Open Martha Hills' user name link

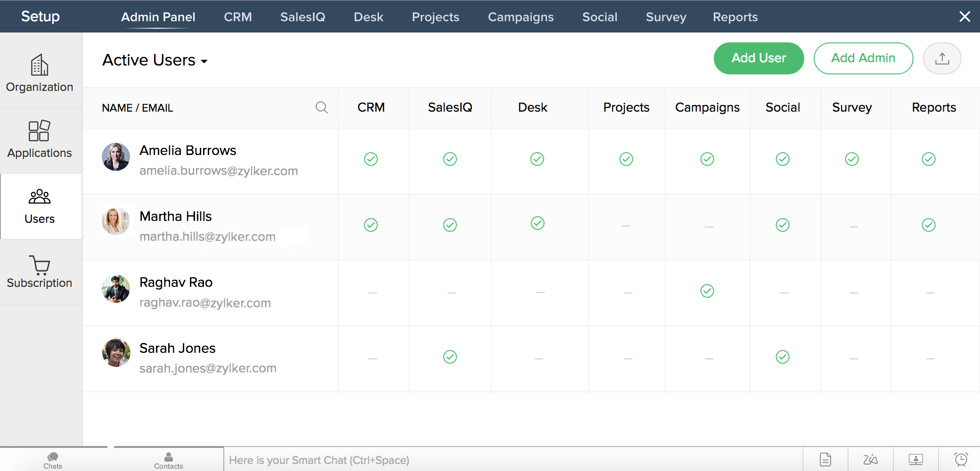(175, 216)
